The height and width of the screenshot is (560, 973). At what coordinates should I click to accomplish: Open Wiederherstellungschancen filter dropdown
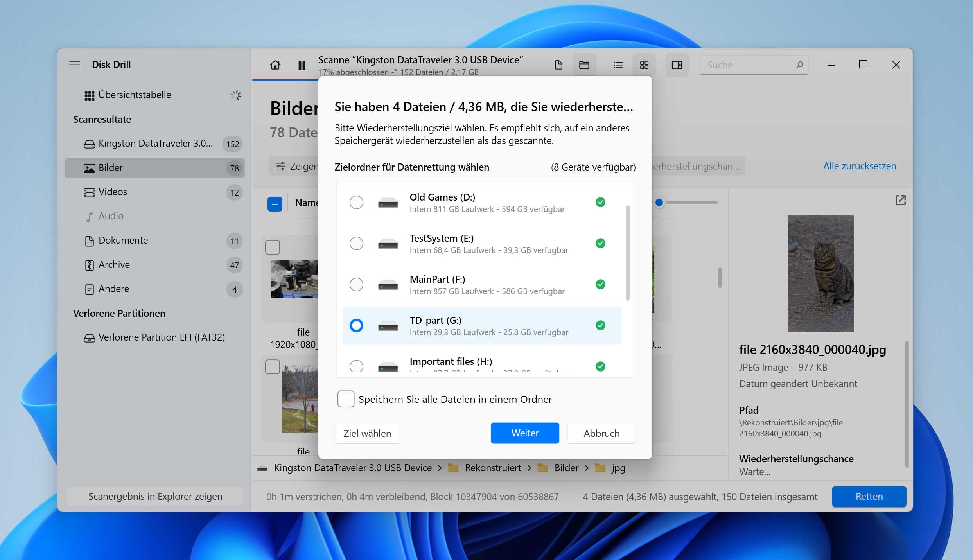pyautogui.click(x=698, y=166)
